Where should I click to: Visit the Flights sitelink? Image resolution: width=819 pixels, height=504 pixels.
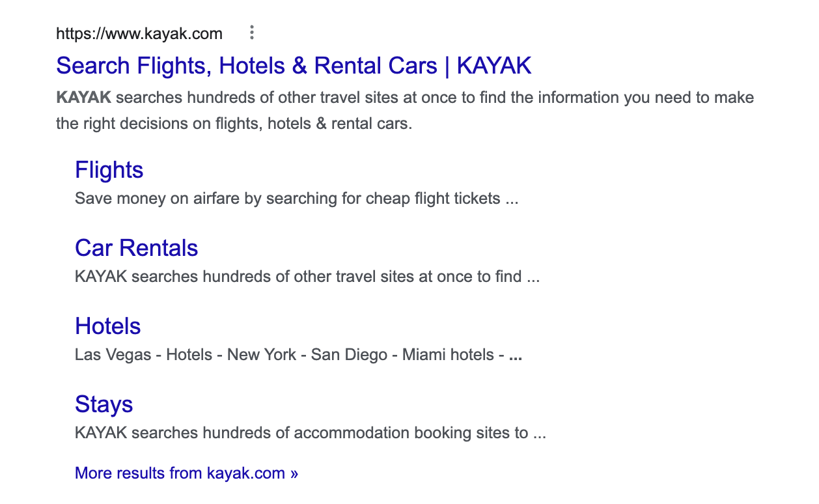[x=109, y=170]
